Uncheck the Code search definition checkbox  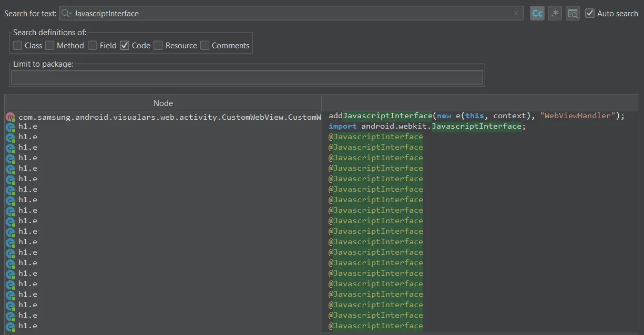(x=125, y=46)
